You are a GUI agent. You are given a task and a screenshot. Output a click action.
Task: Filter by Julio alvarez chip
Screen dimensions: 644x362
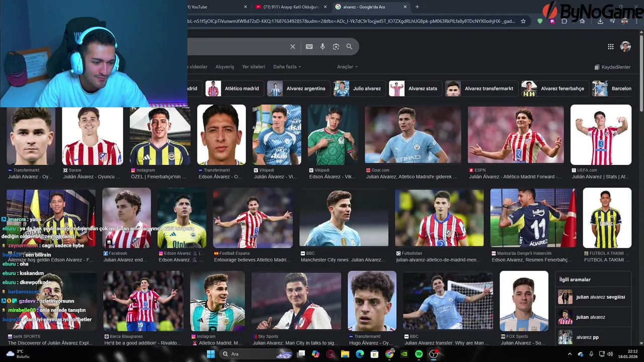tap(359, 88)
